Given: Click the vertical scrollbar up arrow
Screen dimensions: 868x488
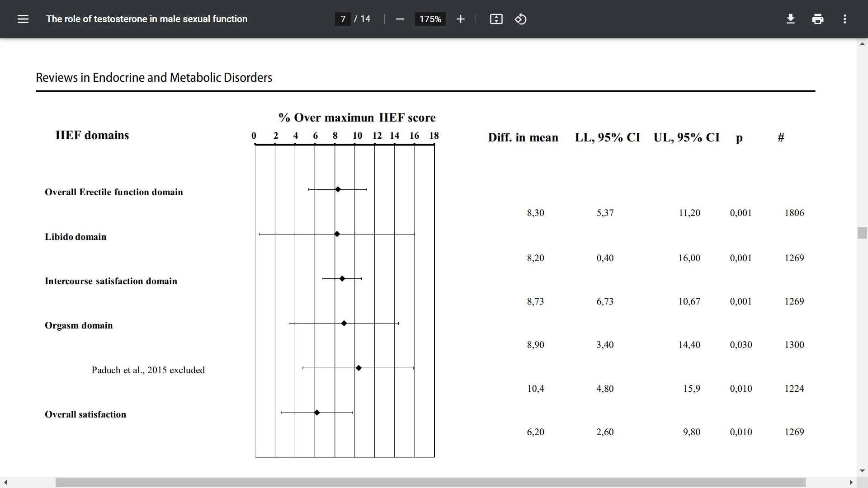Looking at the screenshot, I should [x=862, y=44].
